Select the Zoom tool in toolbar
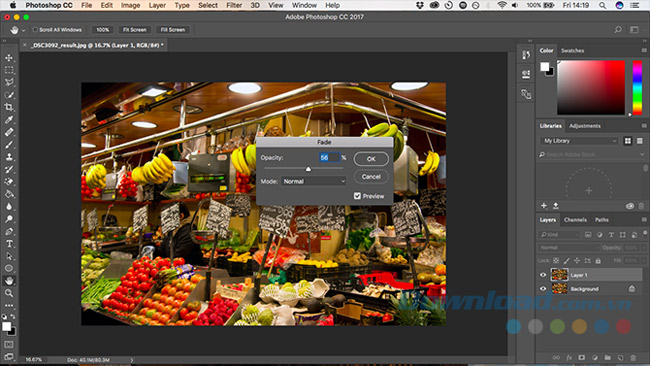 [9, 293]
